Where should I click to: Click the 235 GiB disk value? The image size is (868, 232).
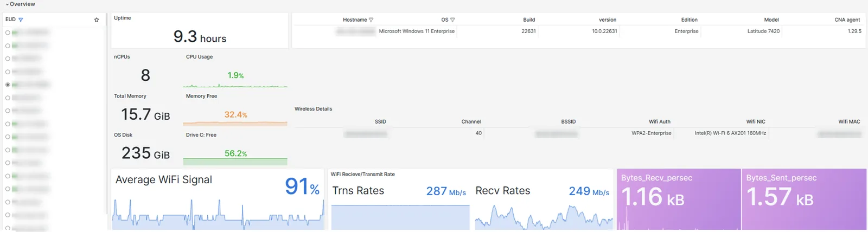pyautogui.click(x=145, y=153)
